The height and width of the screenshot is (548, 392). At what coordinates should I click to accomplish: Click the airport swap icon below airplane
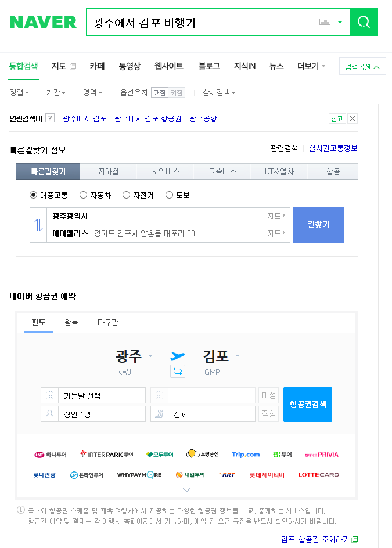[x=178, y=370]
